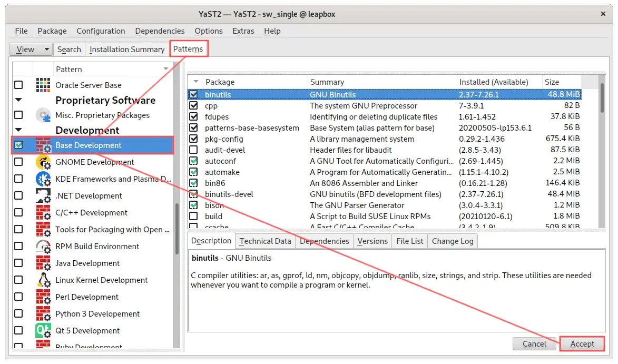Click the RPM Build Environment gauge icon
Screen dimensions: 618x364
43,247
